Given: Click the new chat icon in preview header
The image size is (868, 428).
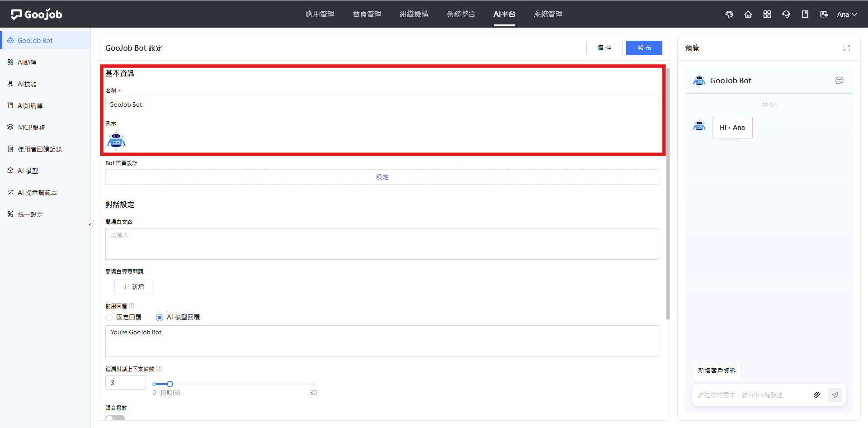Looking at the screenshot, I should point(840,81).
